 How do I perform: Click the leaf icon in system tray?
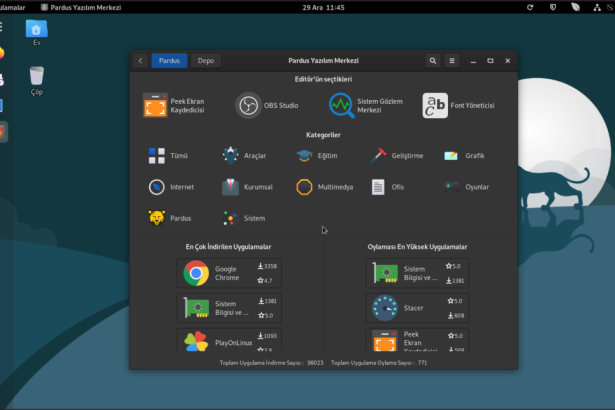pos(575,7)
